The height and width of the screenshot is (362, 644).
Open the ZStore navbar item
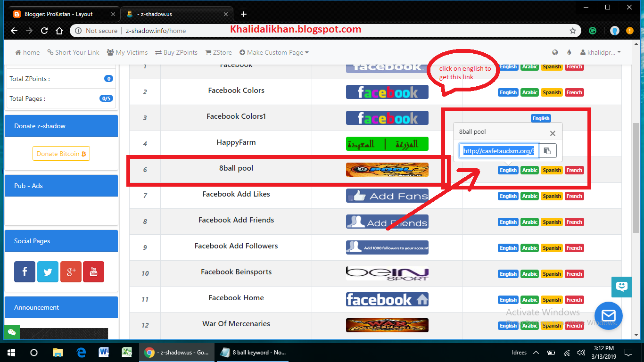(218, 52)
